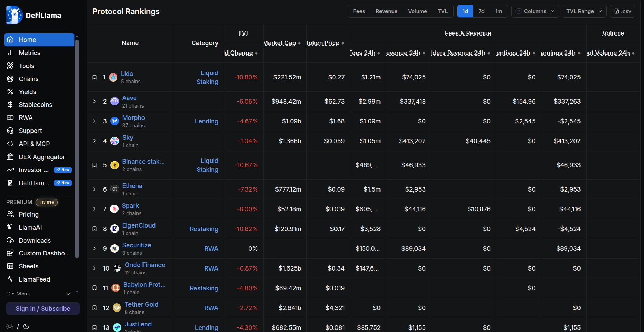The height and width of the screenshot is (332, 644).
Task: Bookmark the JustLend protocol row
Action: 95,328
